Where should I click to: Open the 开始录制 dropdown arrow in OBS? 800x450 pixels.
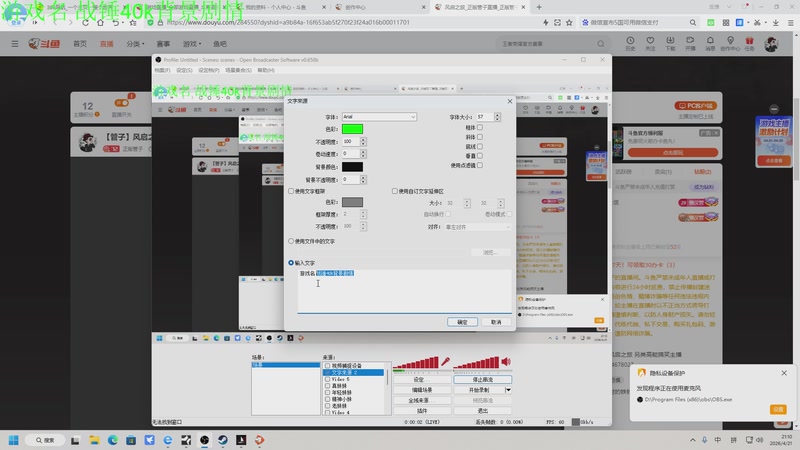pos(508,390)
